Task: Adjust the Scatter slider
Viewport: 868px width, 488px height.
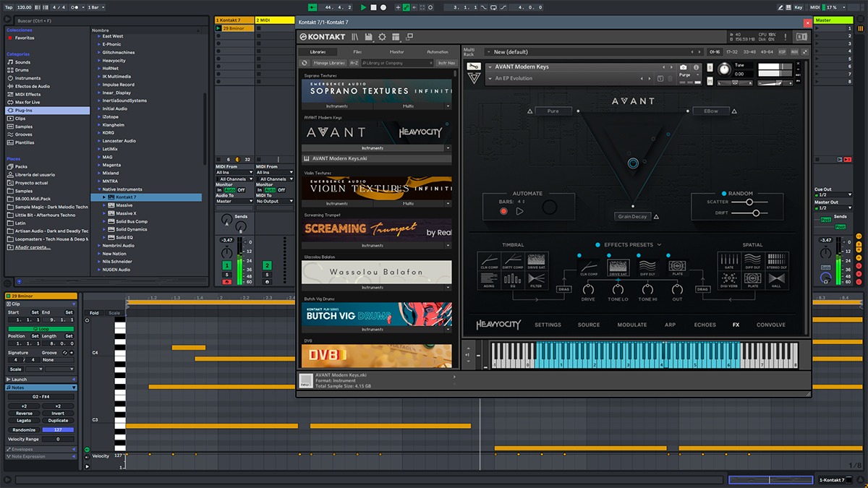Action: (x=750, y=202)
